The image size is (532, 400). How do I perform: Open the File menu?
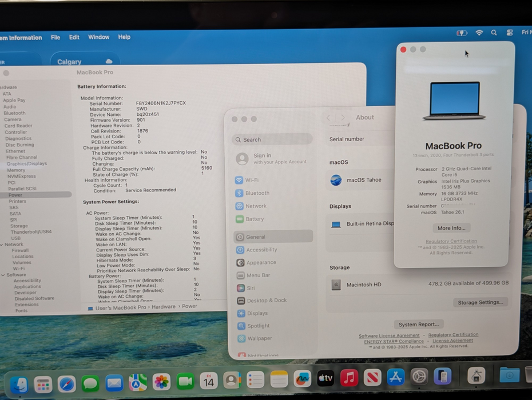55,37
